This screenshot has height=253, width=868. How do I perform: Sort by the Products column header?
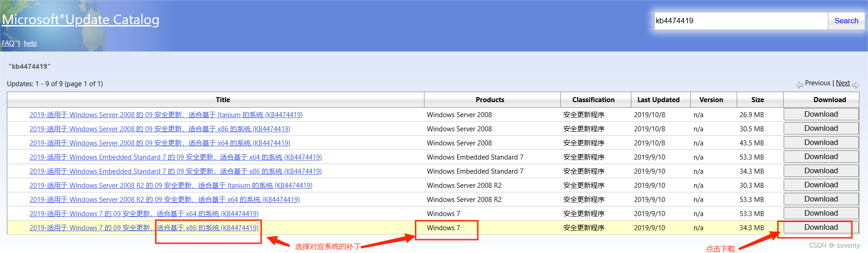490,100
